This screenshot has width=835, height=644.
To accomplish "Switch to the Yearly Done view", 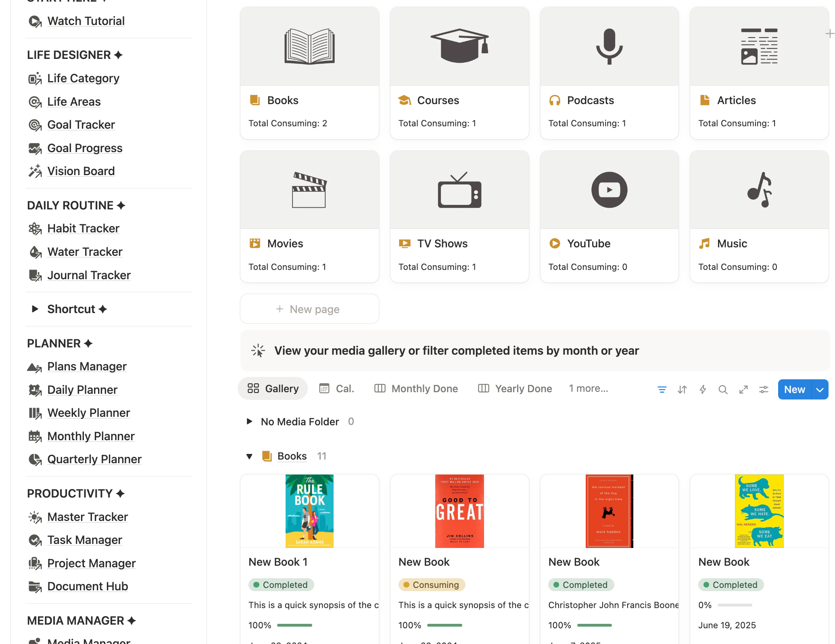I will point(515,389).
